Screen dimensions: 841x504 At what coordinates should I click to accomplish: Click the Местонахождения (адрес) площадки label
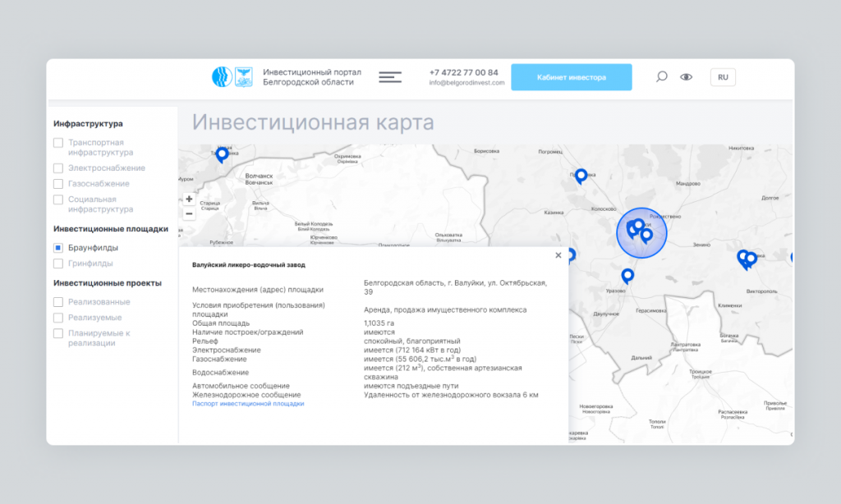click(258, 290)
